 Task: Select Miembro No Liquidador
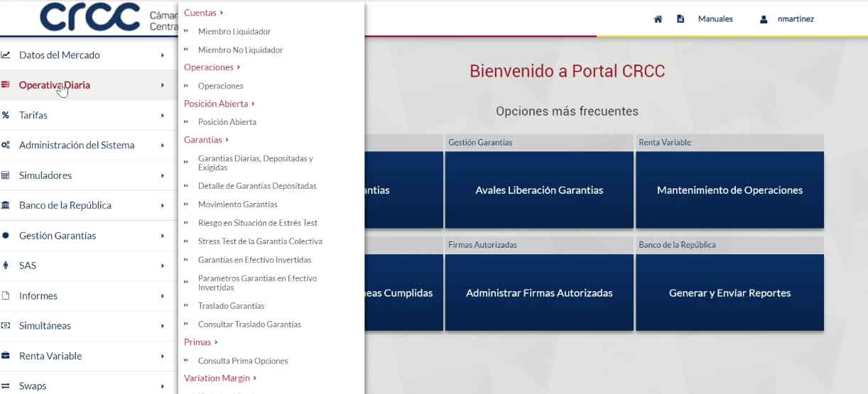tap(241, 50)
